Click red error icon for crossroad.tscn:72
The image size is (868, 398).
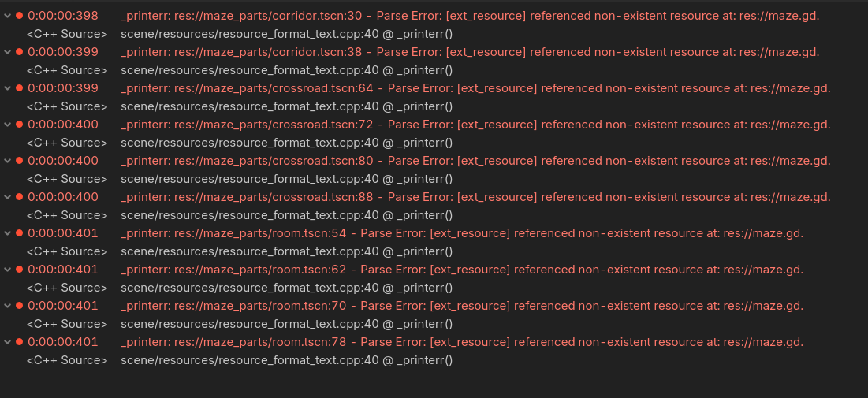point(19,125)
